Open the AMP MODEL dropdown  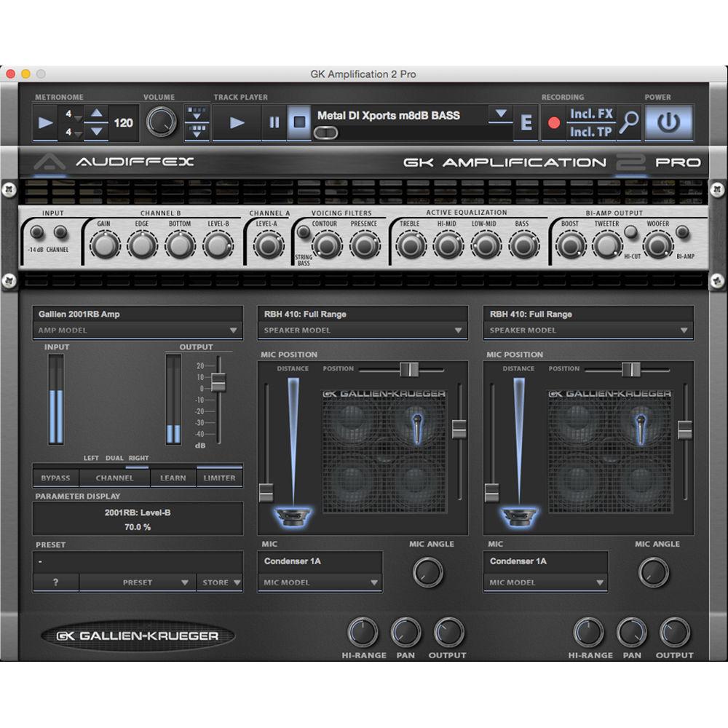click(x=138, y=329)
